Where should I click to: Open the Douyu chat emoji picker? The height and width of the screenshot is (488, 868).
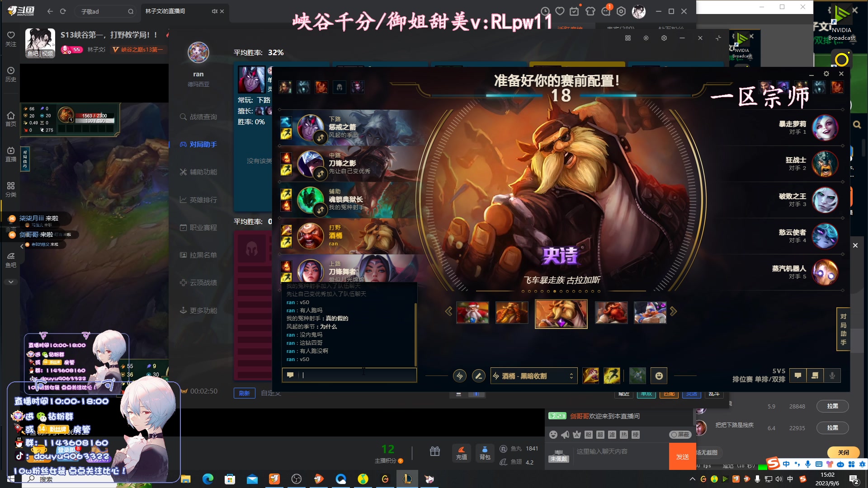pyautogui.click(x=552, y=435)
